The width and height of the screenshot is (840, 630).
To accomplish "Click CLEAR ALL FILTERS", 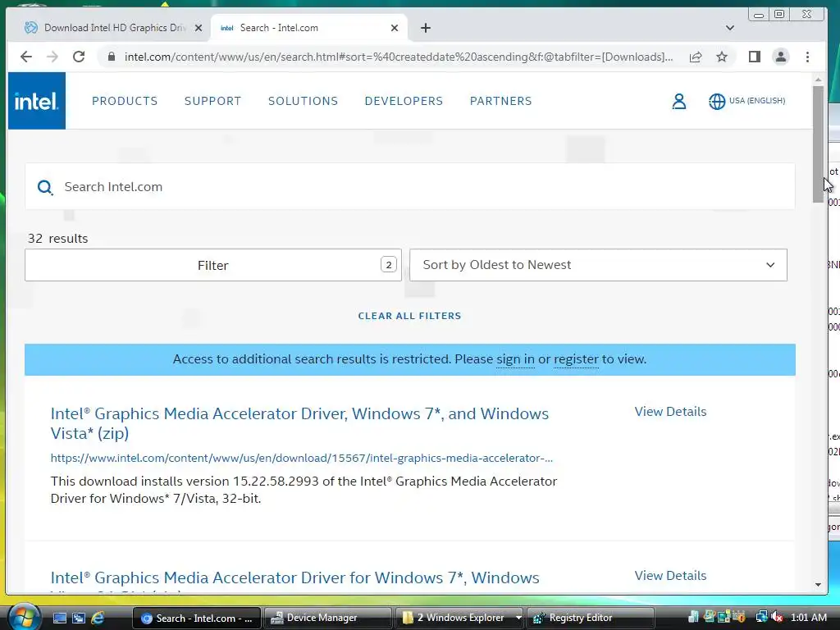I will (409, 316).
